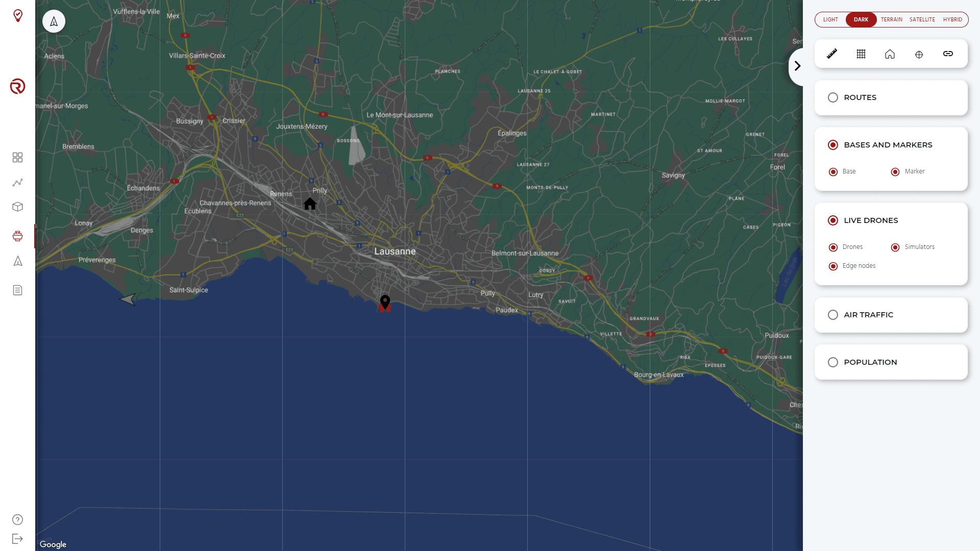Click the crosshair target tool icon
The height and width of the screenshot is (551, 980).
click(x=919, y=54)
